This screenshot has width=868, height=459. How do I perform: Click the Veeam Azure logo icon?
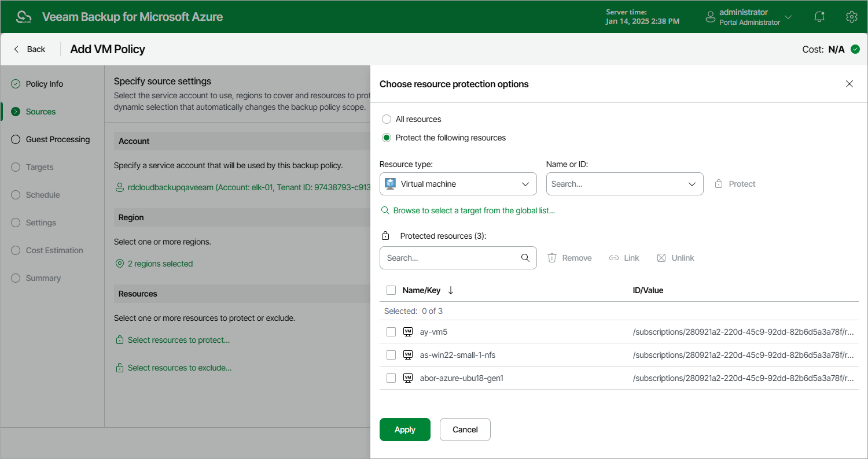(24, 17)
